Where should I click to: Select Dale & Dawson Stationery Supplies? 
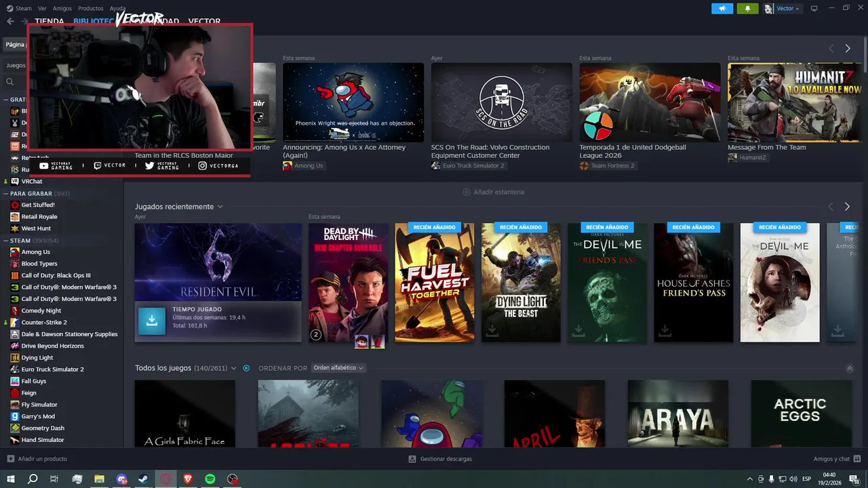(69, 334)
